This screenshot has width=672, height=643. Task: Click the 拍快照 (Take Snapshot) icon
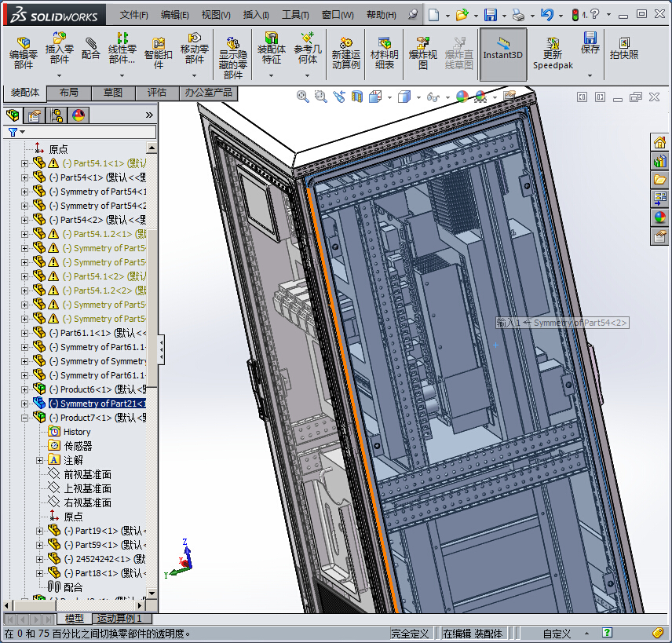pyautogui.click(x=624, y=48)
